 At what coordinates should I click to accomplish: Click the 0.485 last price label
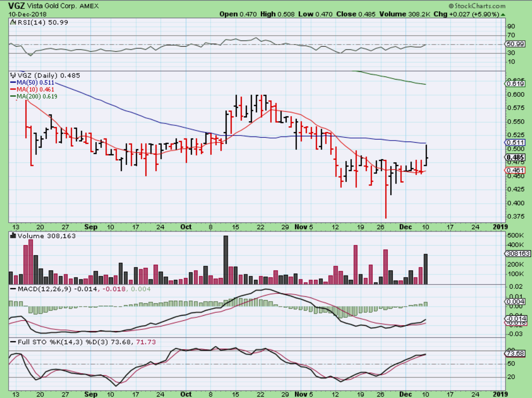(x=515, y=157)
